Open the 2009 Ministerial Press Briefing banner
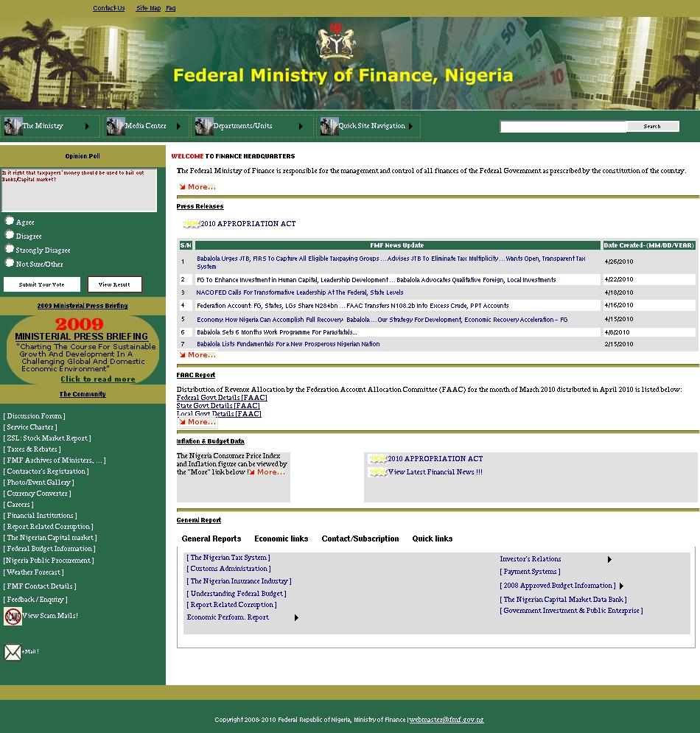The image size is (700, 733). (83, 350)
